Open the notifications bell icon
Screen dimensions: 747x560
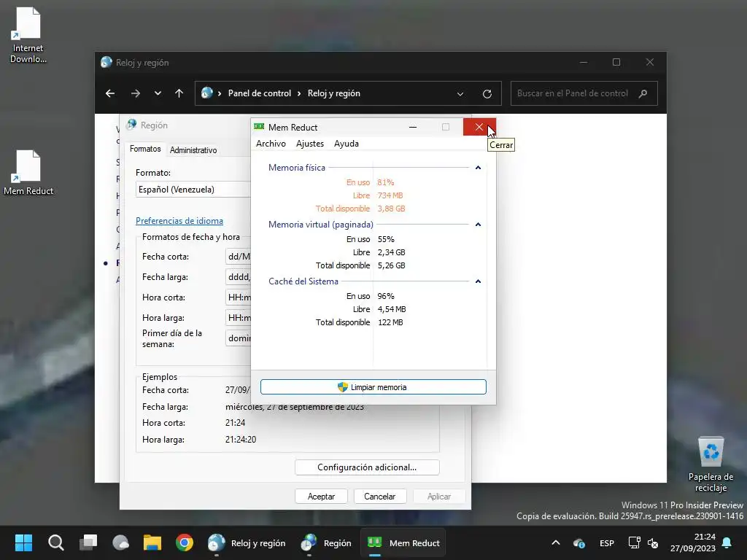(727, 542)
